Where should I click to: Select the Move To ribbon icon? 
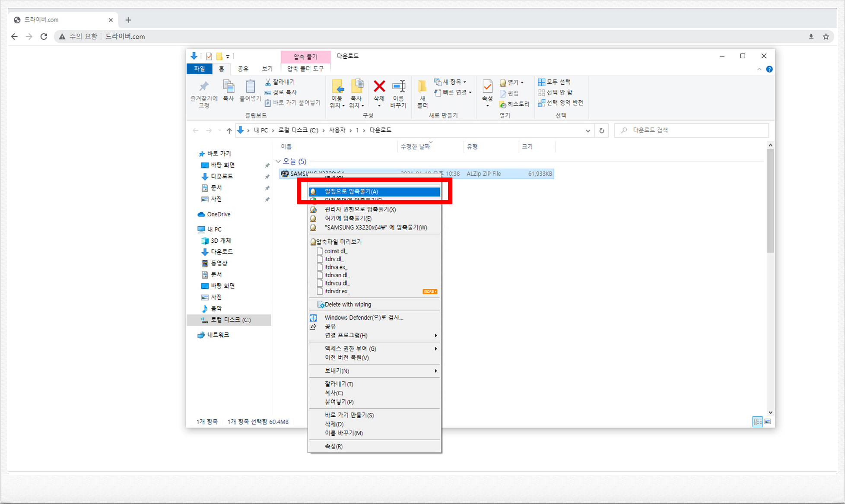pos(337,87)
